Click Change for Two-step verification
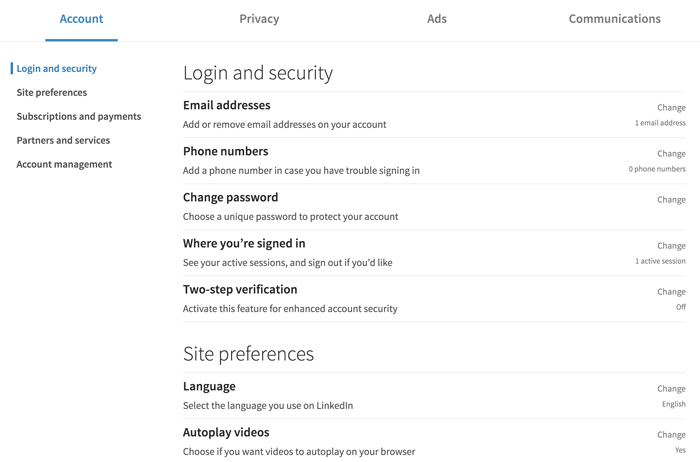The image size is (700, 462). [x=671, y=291]
